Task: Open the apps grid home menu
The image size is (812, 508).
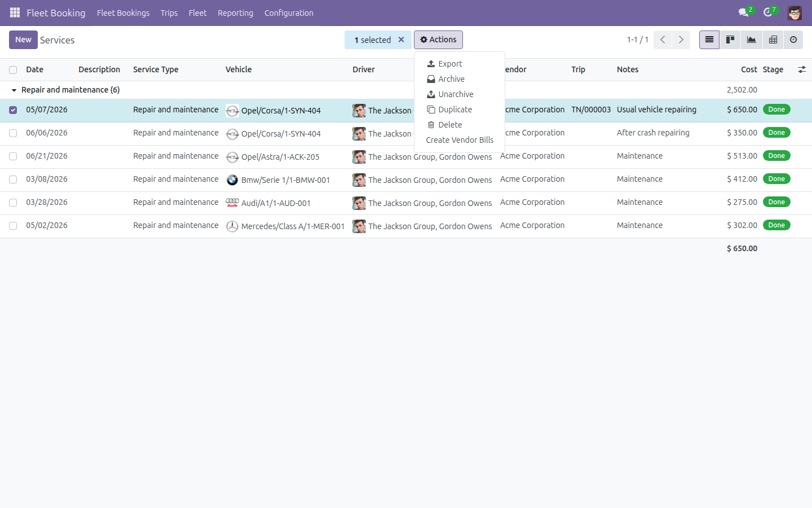Action: click(15, 12)
